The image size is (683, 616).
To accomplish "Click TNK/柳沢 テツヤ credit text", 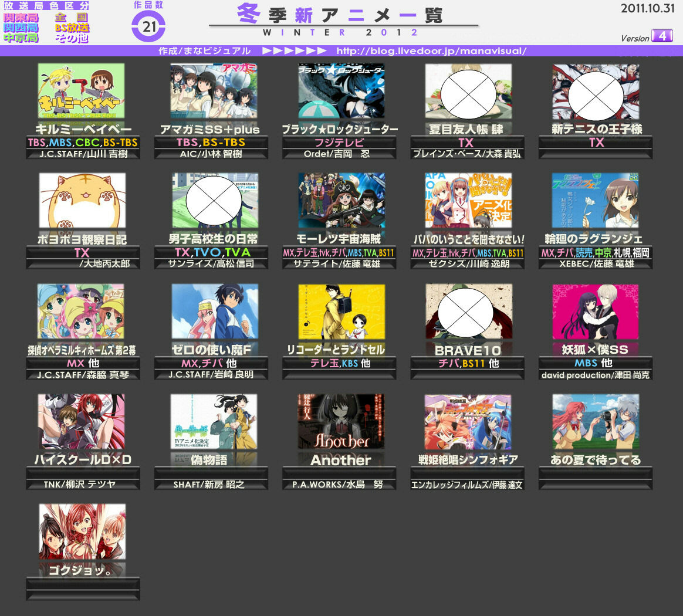I will [80, 485].
